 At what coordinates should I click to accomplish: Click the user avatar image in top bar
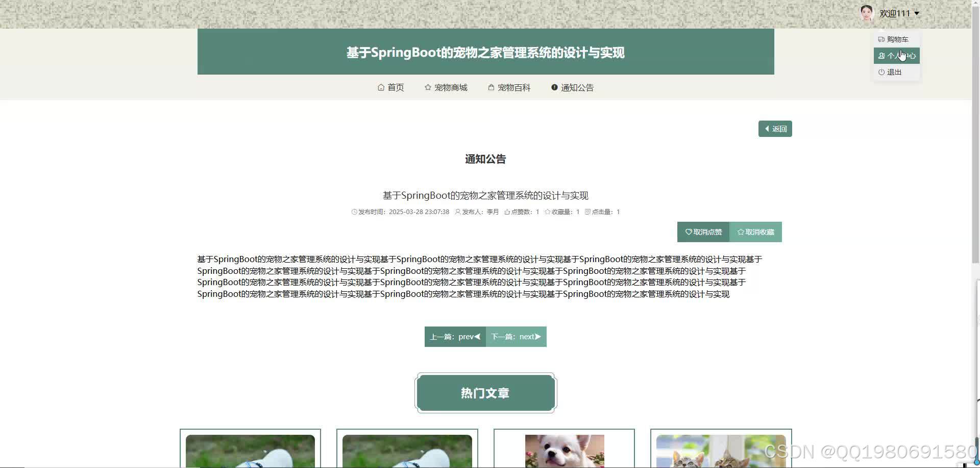(x=866, y=13)
